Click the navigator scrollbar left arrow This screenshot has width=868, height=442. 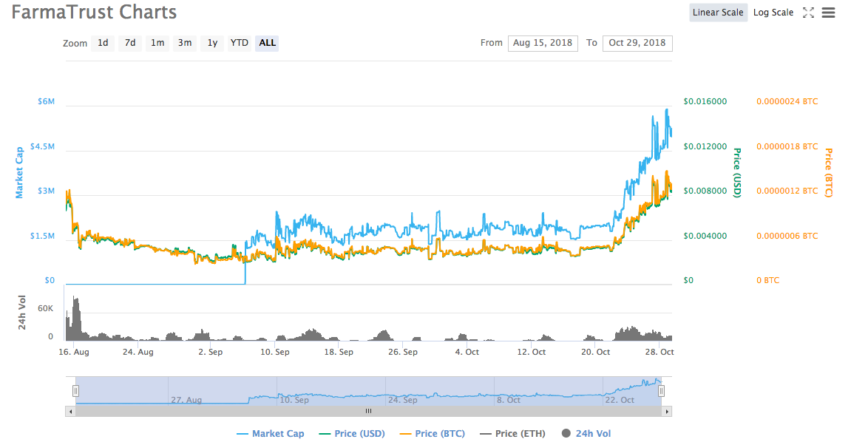pyautogui.click(x=70, y=412)
